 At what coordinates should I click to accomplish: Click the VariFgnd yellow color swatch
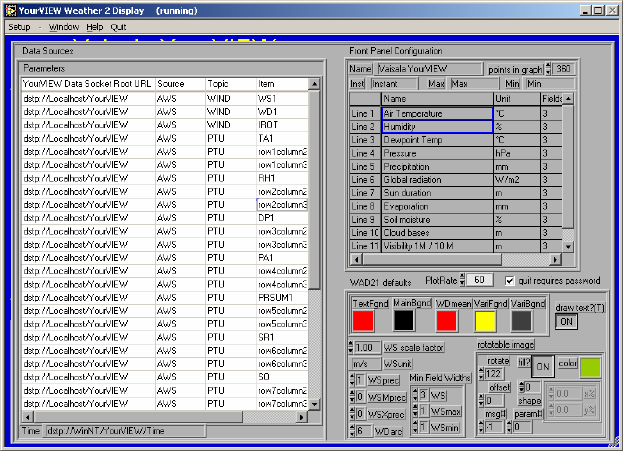(x=485, y=321)
